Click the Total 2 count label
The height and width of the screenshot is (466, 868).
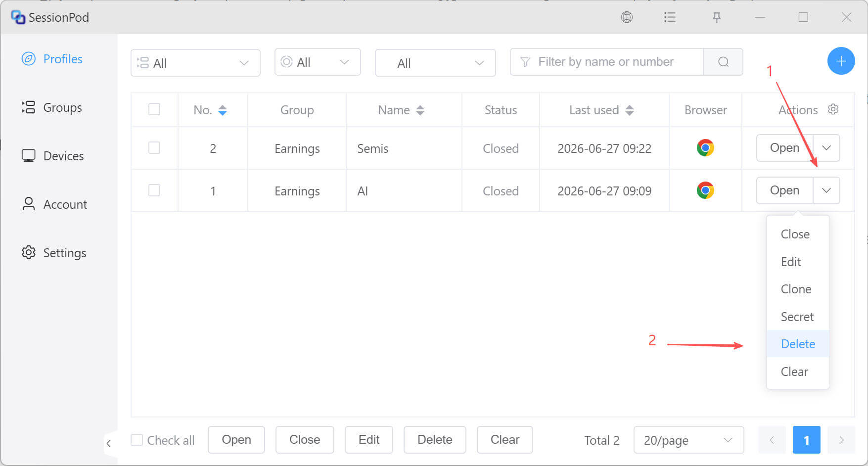click(x=602, y=440)
